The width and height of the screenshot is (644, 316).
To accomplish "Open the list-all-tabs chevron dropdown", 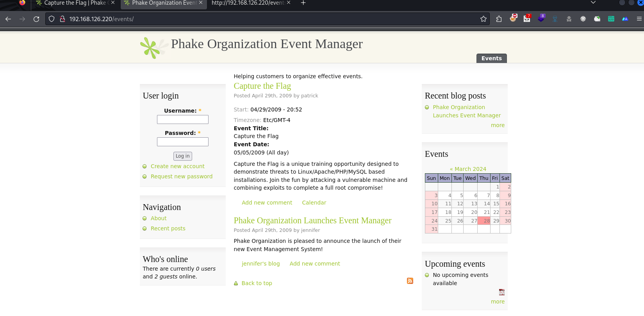I will pos(593,3).
